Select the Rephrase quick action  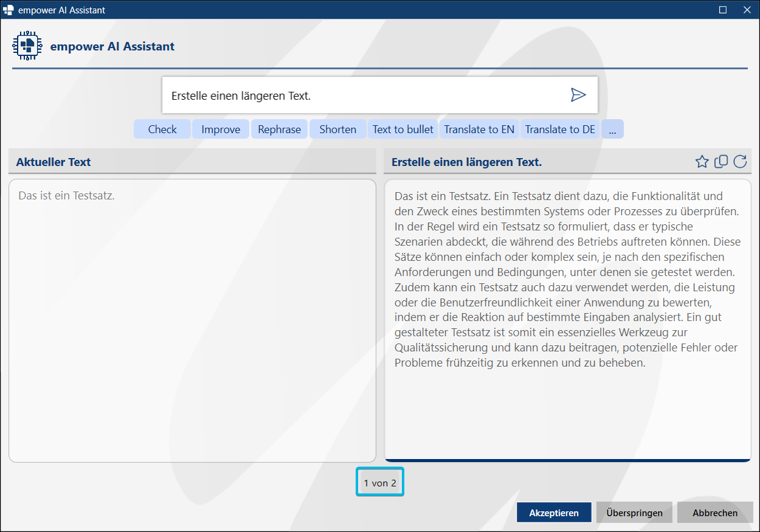tap(279, 129)
